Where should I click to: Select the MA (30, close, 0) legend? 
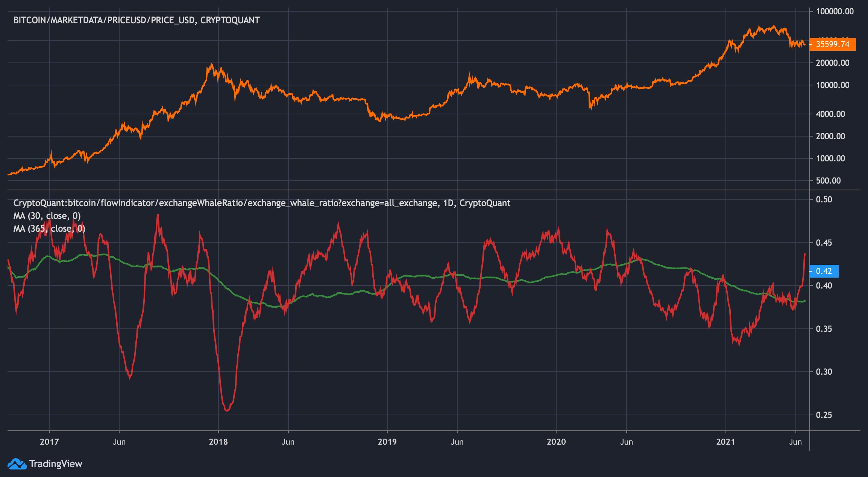tap(47, 216)
